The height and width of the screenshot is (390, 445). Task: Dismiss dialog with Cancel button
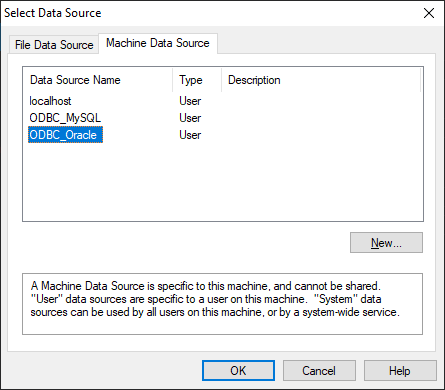(319, 370)
